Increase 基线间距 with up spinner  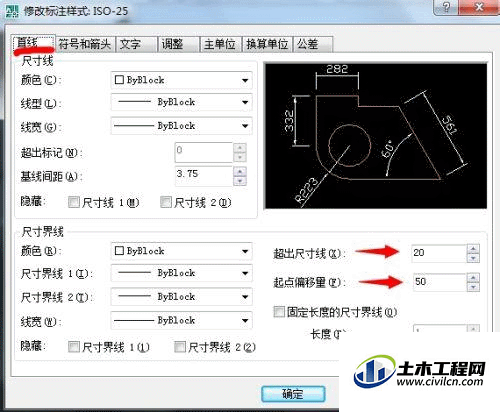[240, 171]
